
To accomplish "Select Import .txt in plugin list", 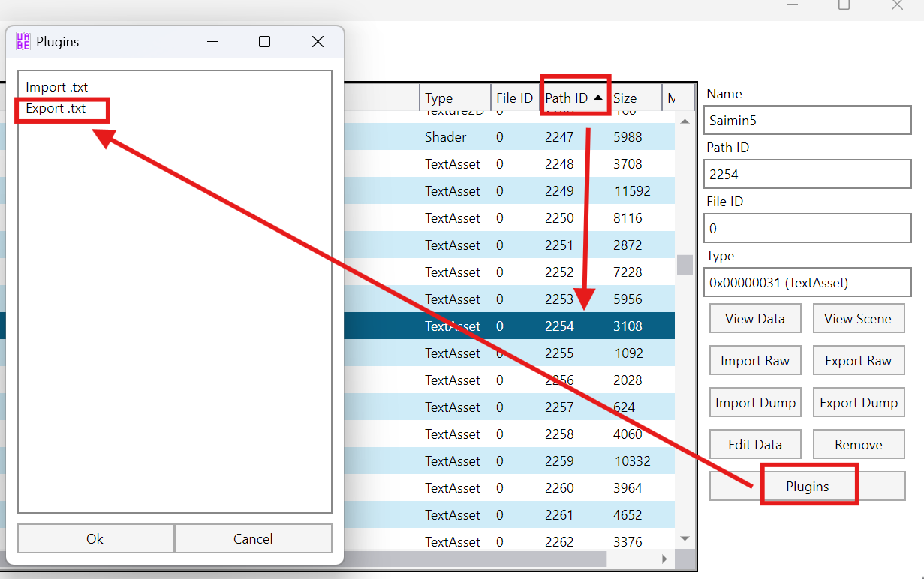I will pyautogui.click(x=57, y=88).
